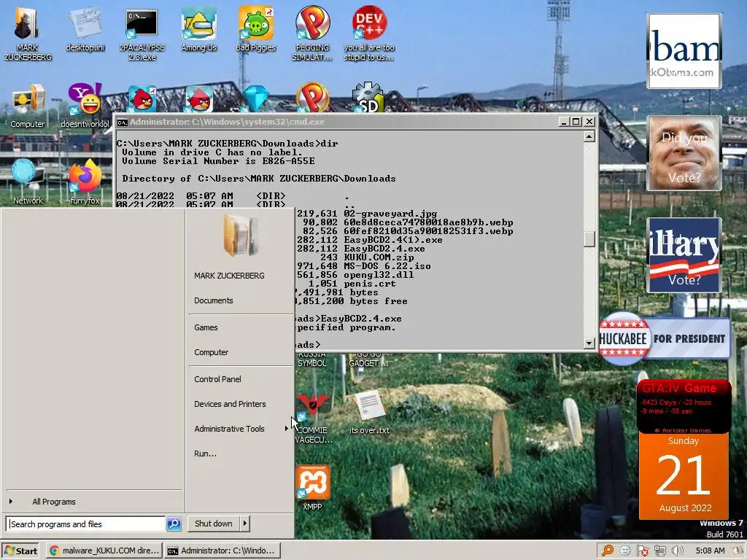Image resolution: width=747 pixels, height=560 pixels.
Task: Open the XMPP desktop shortcut
Action: [x=312, y=488]
